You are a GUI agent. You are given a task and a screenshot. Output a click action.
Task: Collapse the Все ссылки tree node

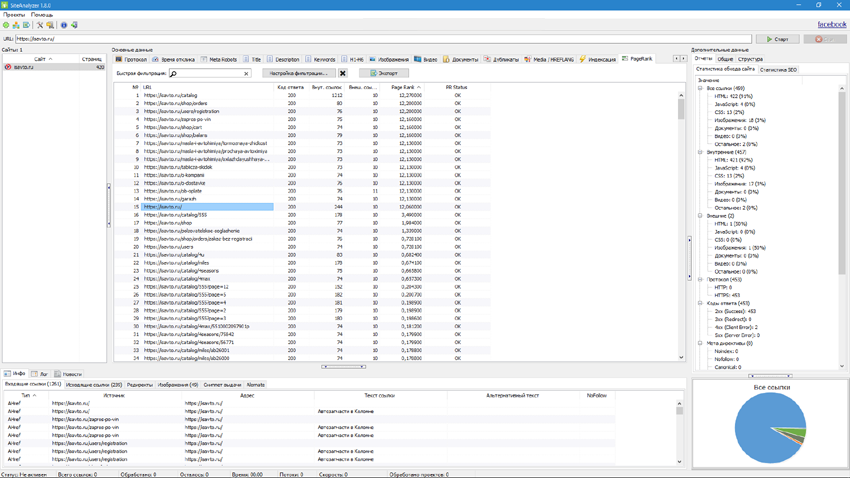[700, 88]
